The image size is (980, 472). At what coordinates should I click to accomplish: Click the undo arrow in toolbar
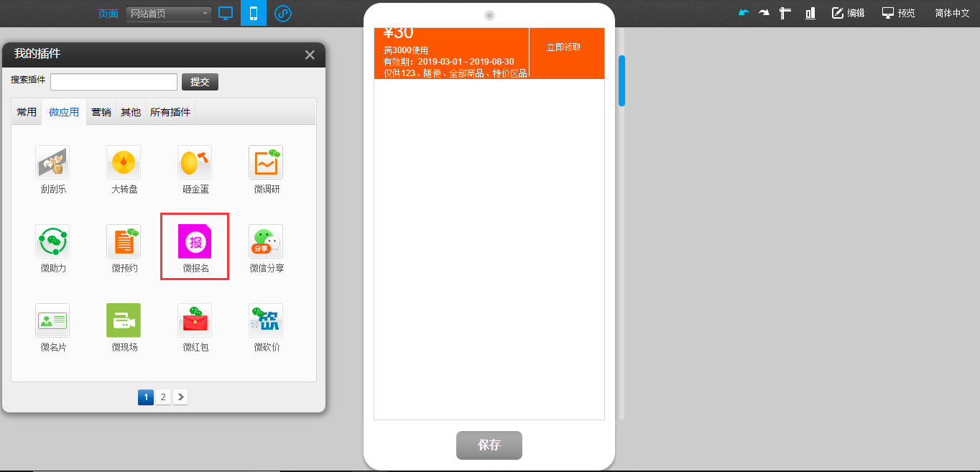pos(744,13)
